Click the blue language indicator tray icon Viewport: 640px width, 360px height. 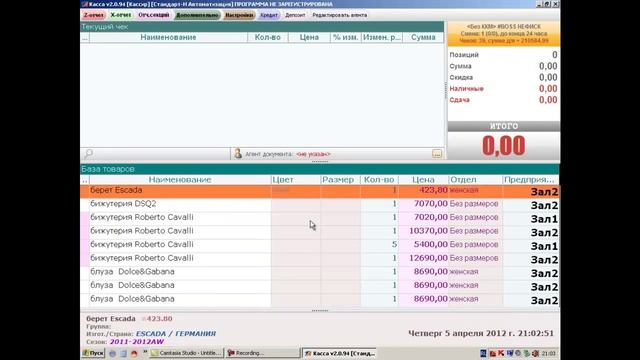(483, 353)
